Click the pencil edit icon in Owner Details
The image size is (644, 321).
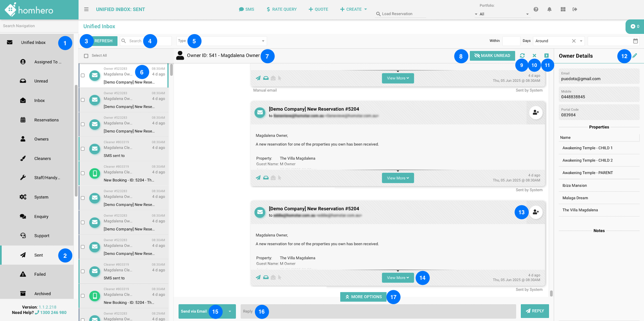pos(635,56)
